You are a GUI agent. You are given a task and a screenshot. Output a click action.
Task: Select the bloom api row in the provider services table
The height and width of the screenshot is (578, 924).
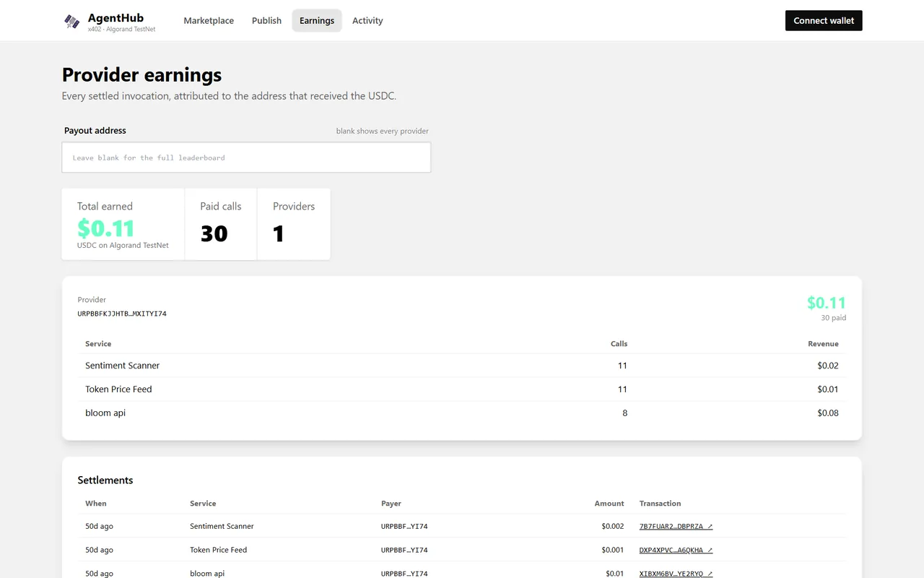[462, 413]
